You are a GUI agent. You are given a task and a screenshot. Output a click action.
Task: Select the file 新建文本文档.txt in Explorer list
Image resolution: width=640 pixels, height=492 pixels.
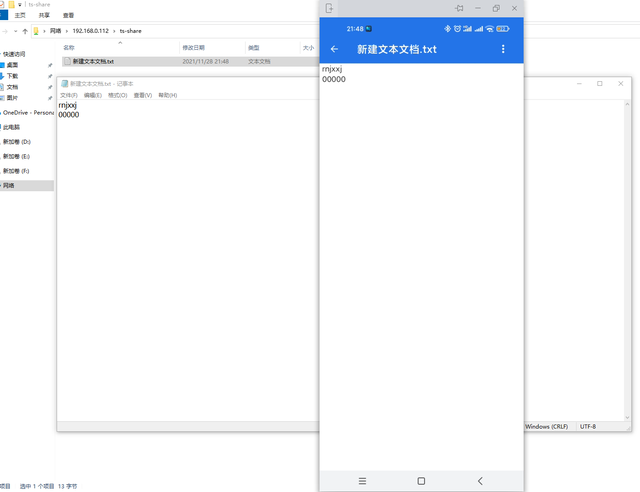pyautogui.click(x=93, y=61)
